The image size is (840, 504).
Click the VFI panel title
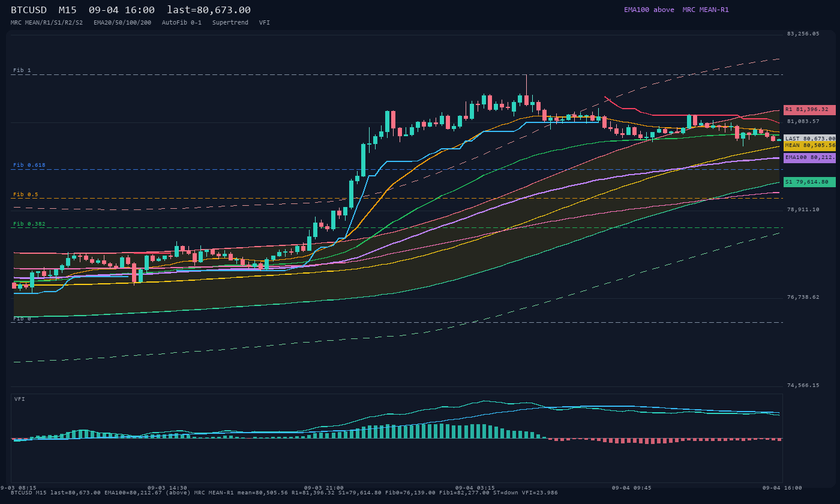pos(20,399)
